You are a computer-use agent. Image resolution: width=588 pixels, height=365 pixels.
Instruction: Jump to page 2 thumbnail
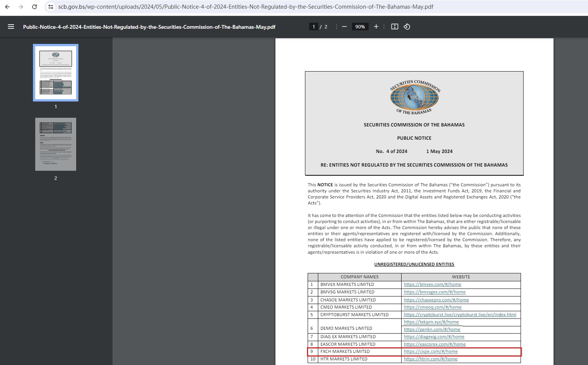pos(56,144)
